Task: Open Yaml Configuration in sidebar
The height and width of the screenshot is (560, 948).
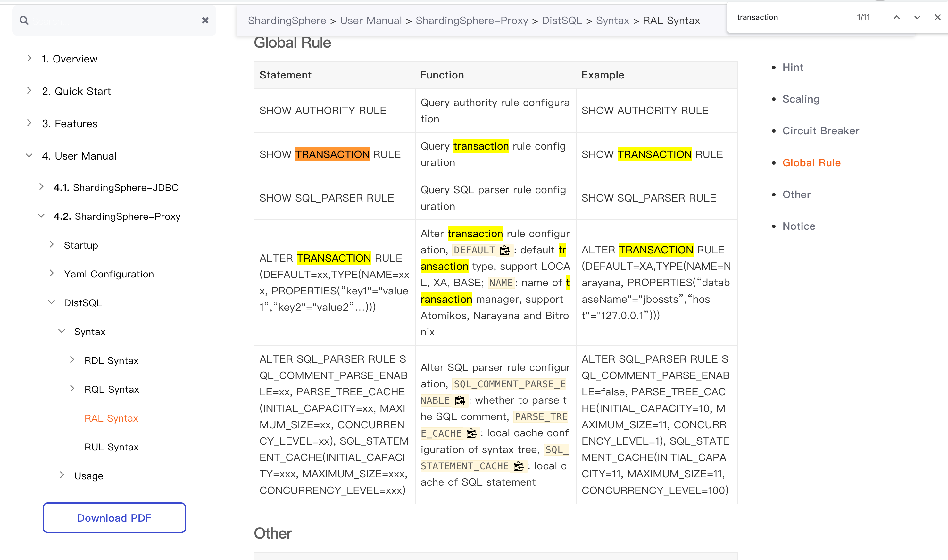Action: (109, 274)
